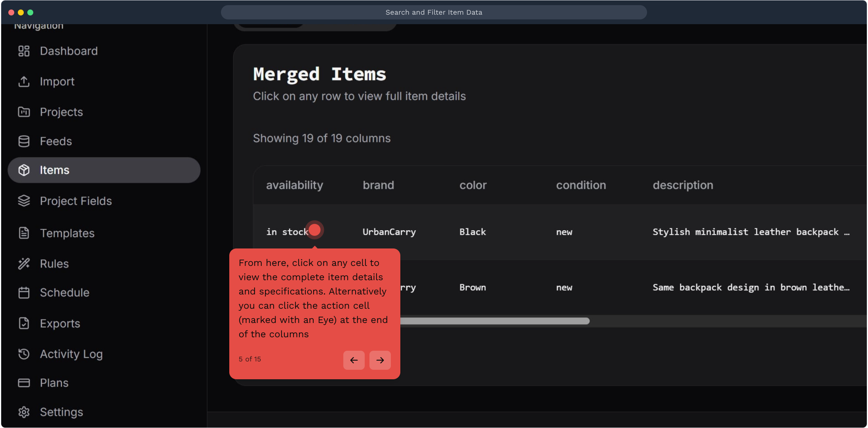Open Plans in the navigation
This screenshot has height=428, width=868.
pyautogui.click(x=54, y=383)
